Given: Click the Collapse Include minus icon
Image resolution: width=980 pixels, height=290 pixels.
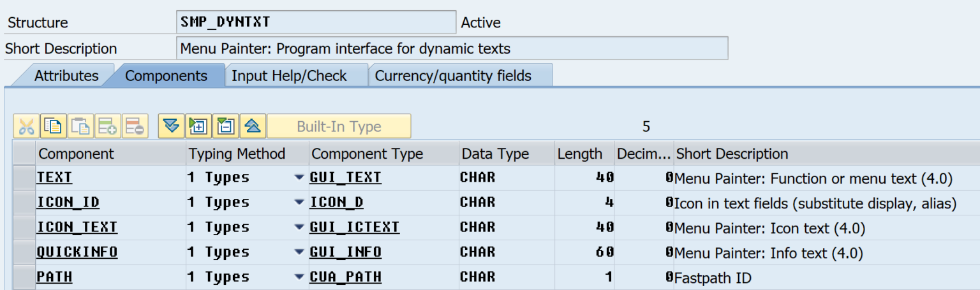Looking at the screenshot, I should point(225,126).
